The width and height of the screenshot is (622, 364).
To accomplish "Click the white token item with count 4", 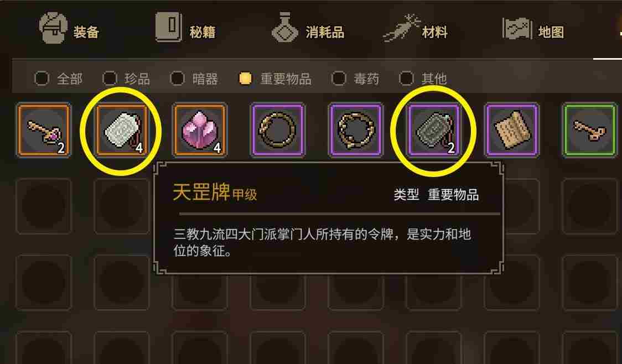I will 121,130.
